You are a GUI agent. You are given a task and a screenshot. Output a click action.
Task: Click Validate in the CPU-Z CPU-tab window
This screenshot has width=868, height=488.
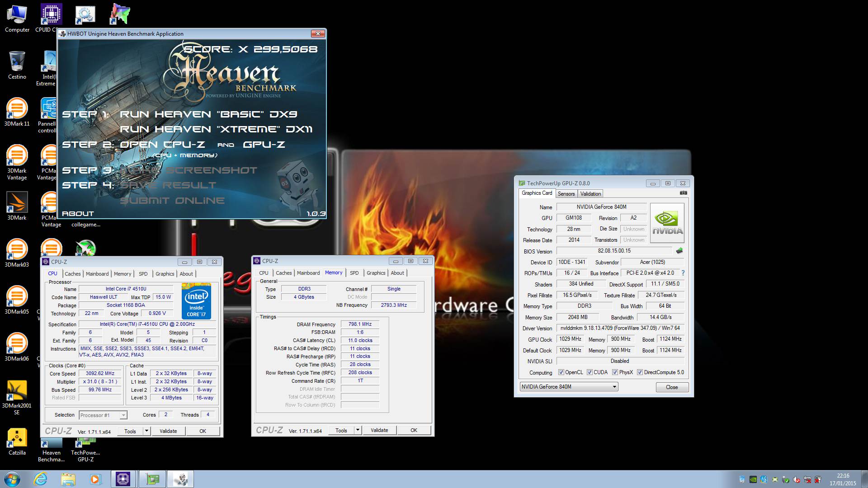(x=168, y=431)
